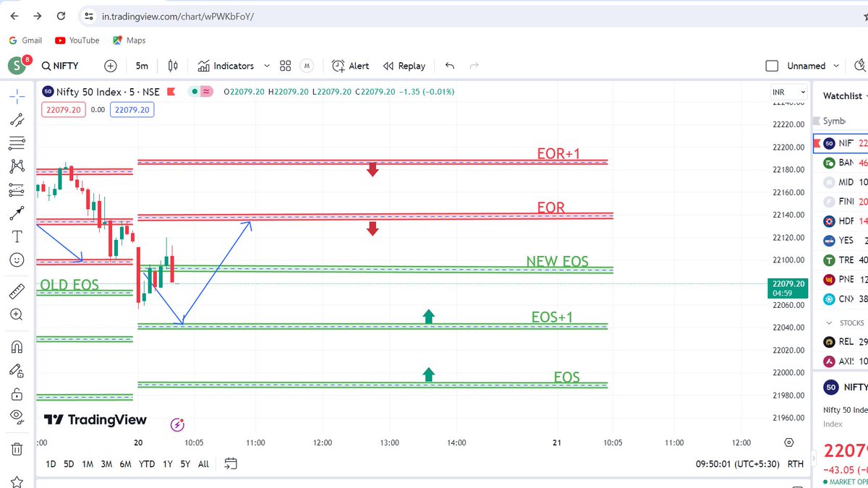The width and height of the screenshot is (868, 488).
Task: Create a new Alert
Action: coord(350,65)
